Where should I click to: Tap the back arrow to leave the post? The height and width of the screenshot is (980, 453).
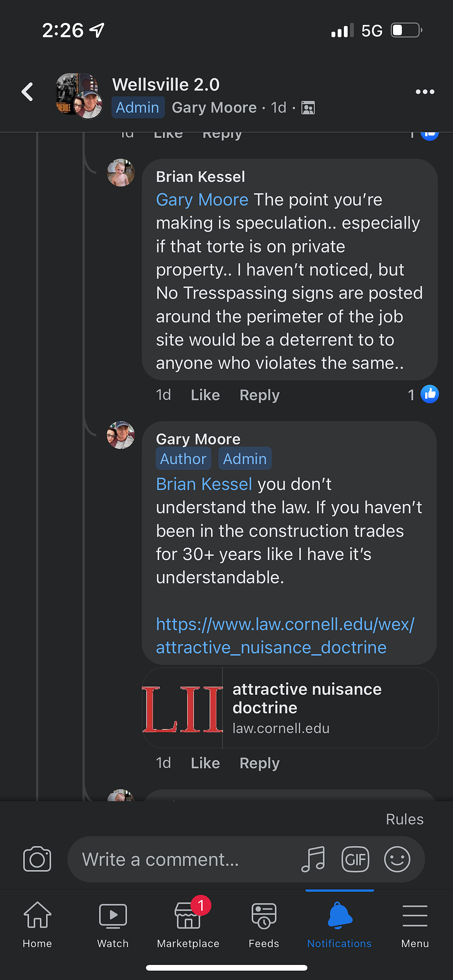coord(27,92)
